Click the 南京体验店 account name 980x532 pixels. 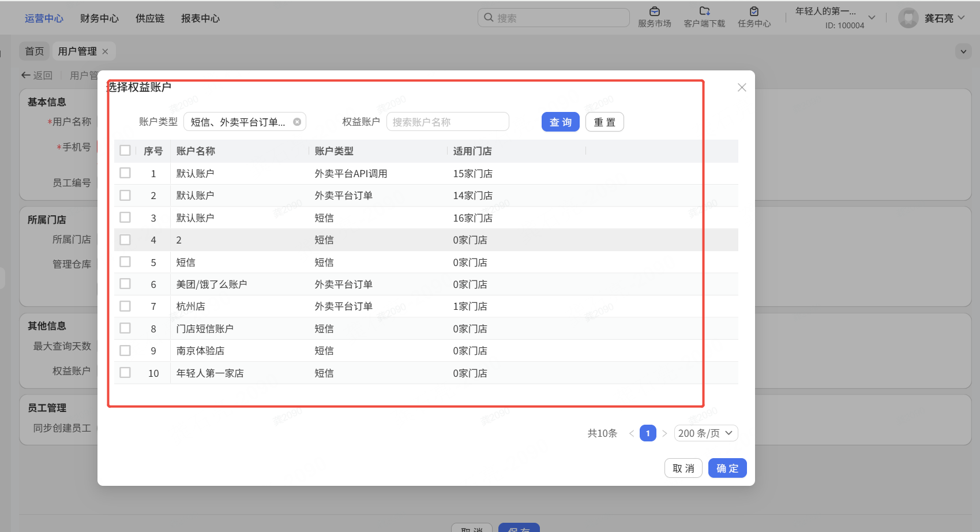click(200, 351)
